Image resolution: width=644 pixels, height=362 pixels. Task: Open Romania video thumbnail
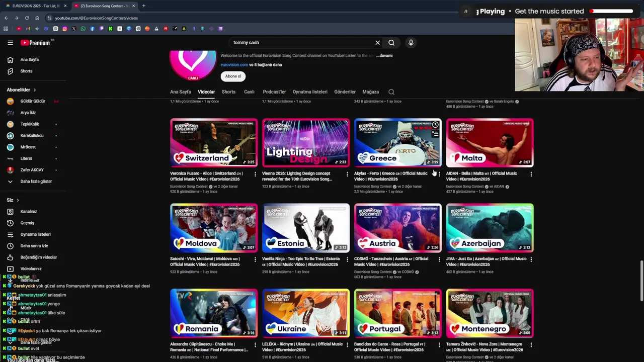[214, 314]
